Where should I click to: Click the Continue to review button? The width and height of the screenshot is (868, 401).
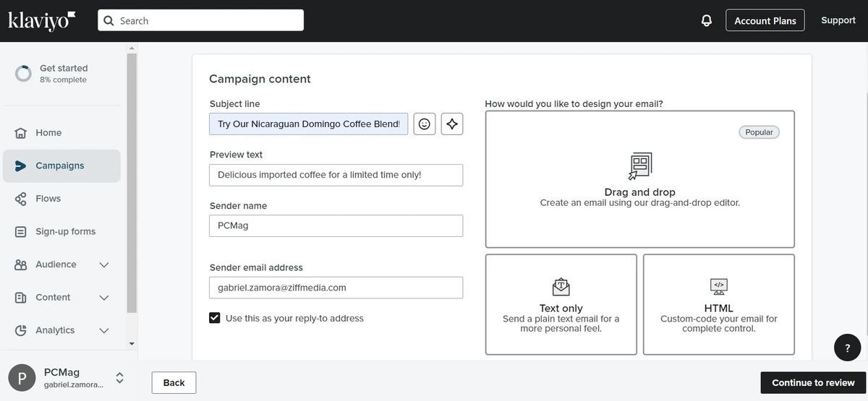click(813, 383)
